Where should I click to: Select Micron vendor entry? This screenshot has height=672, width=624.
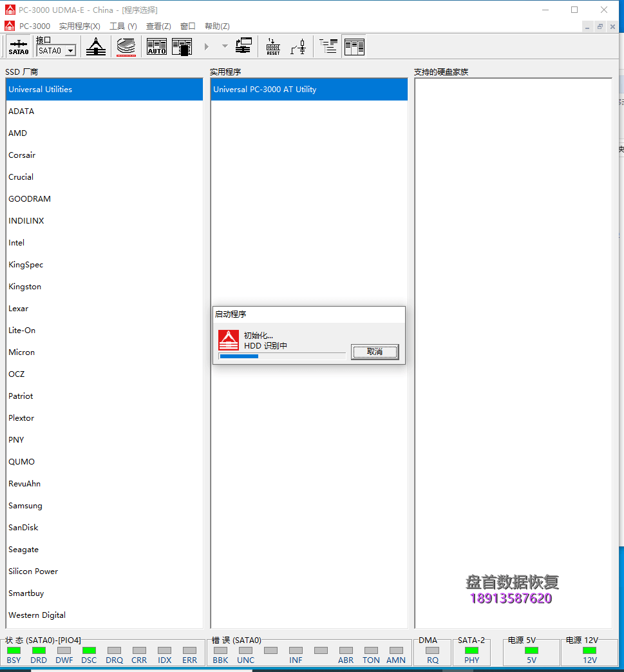click(x=104, y=352)
